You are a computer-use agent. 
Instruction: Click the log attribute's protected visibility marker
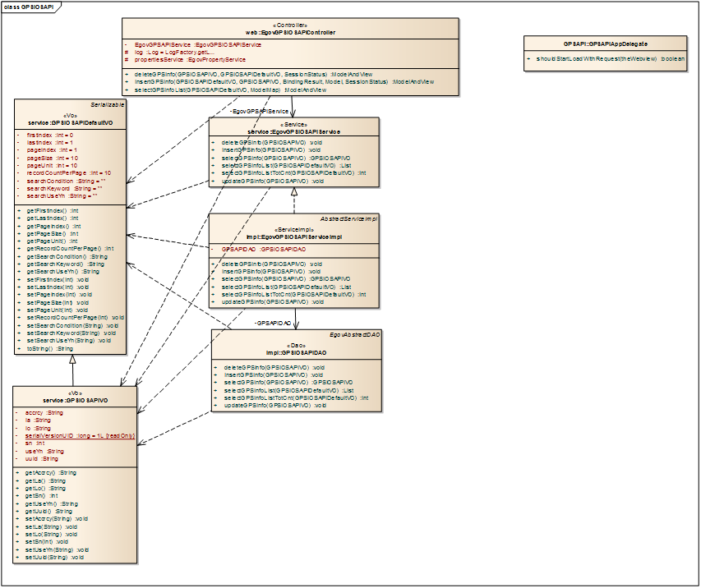click(126, 52)
